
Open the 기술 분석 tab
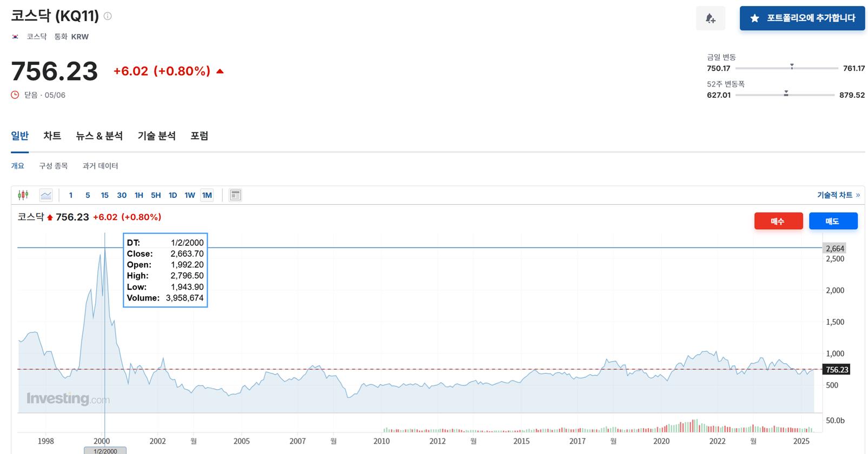tap(157, 136)
